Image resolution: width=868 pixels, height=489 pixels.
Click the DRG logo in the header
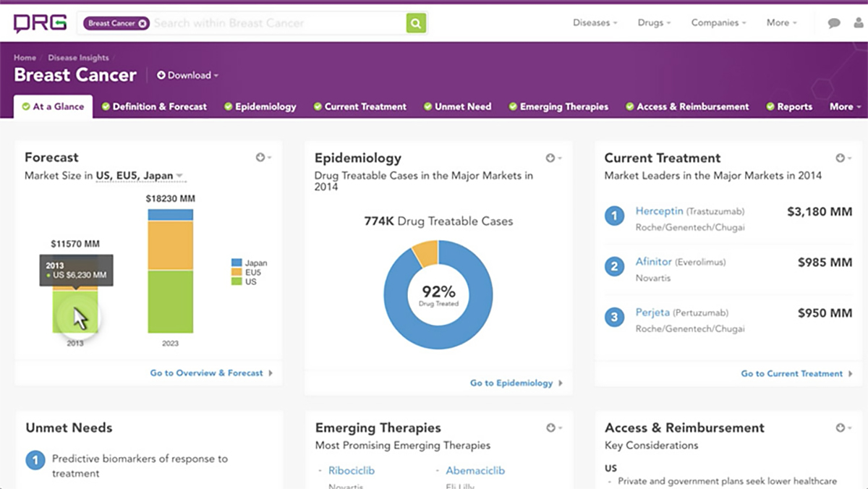tap(40, 23)
